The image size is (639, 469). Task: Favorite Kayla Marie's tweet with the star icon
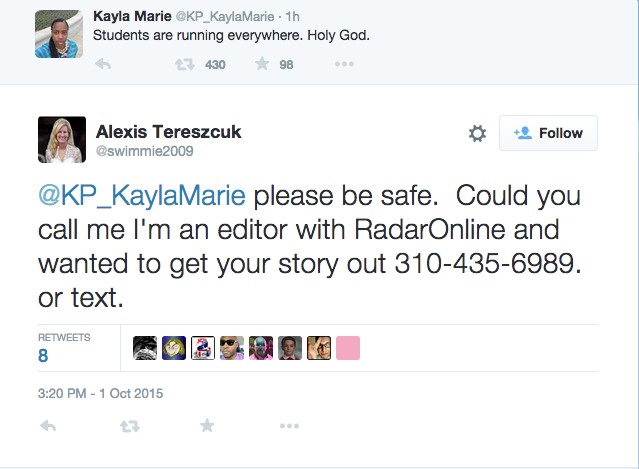coord(262,64)
